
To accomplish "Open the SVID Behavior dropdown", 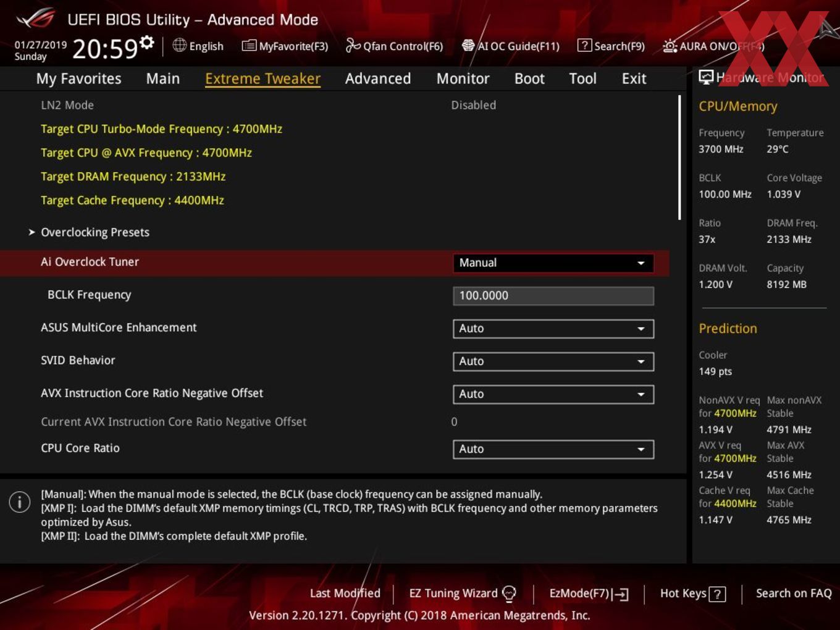I will click(x=553, y=361).
